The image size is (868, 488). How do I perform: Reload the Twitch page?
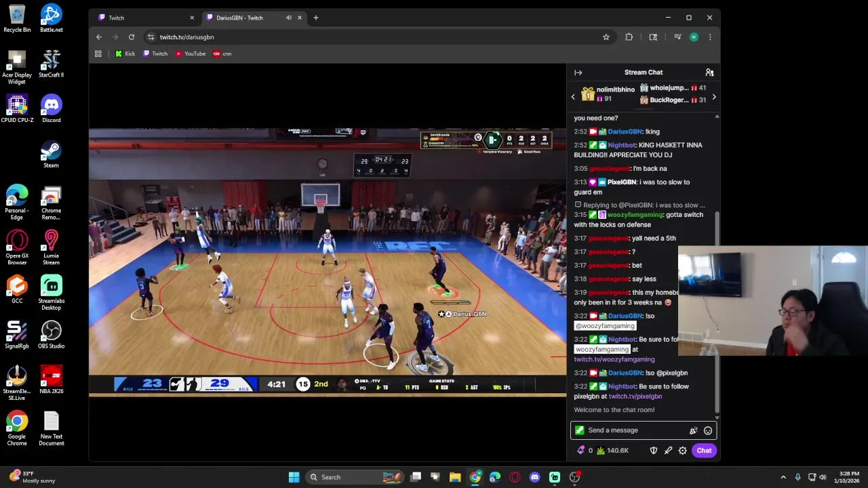pyautogui.click(x=132, y=37)
